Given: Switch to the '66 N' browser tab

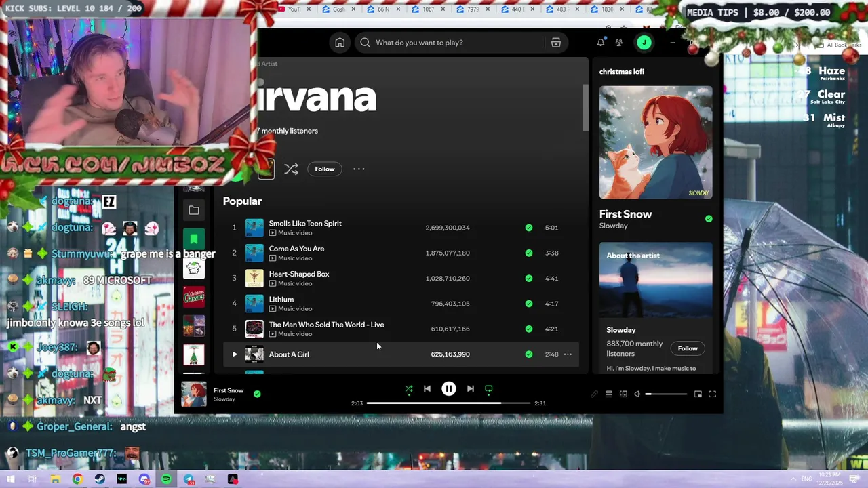Looking at the screenshot, I should 384,9.
